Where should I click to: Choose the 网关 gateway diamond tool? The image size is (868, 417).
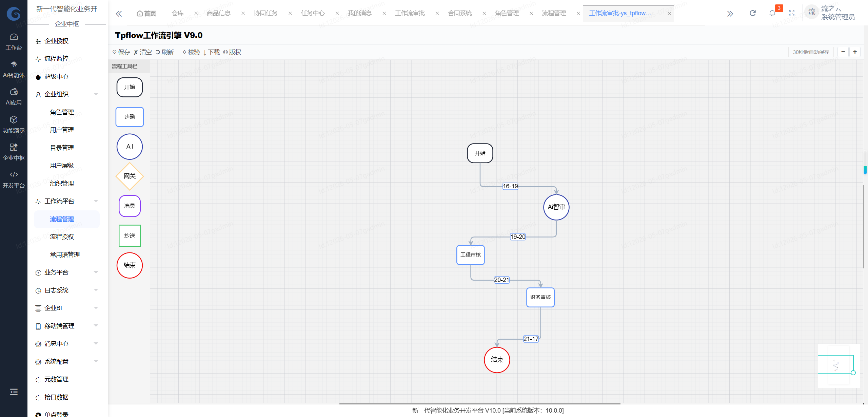coord(130,176)
